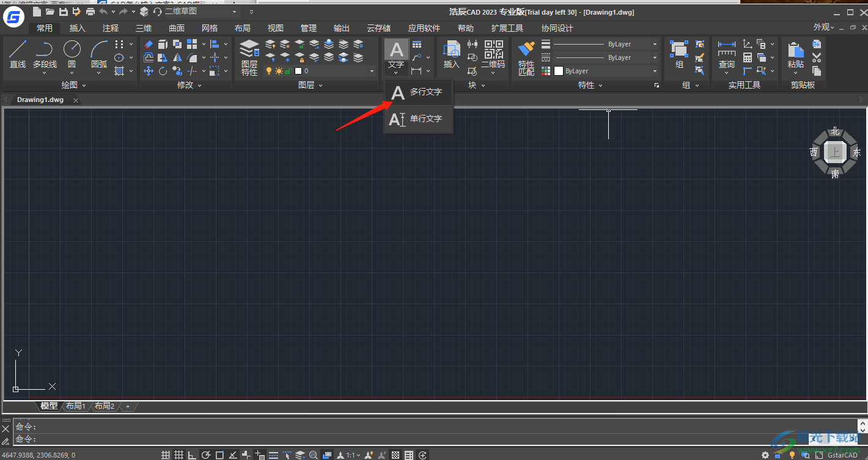This screenshot has height=460, width=868.
Task: Toggle object snap in status bar
Action: point(219,455)
